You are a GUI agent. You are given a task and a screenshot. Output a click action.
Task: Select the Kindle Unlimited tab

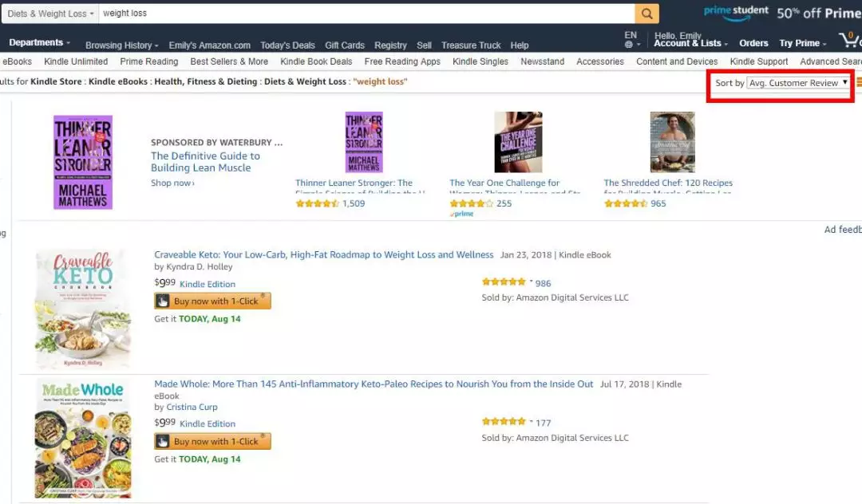(x=76, y=61)
